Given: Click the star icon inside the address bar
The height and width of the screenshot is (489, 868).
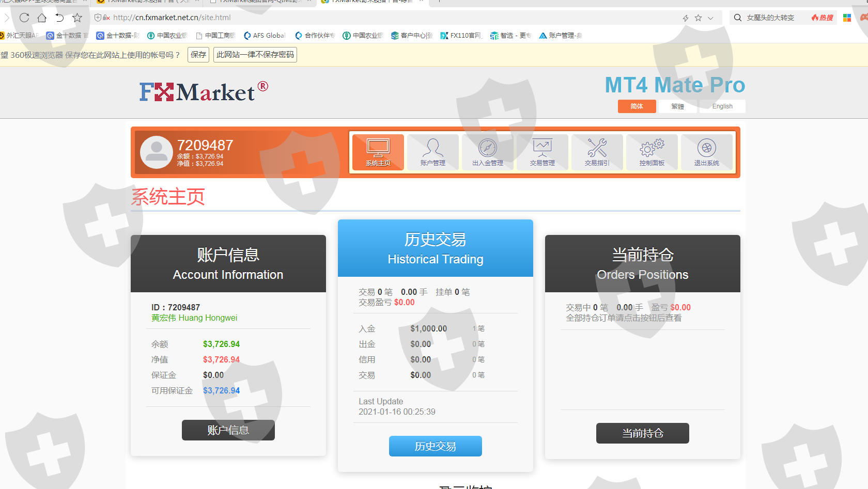Looking at the screenshot, I should pyautogui.click(x=699, y=18).
